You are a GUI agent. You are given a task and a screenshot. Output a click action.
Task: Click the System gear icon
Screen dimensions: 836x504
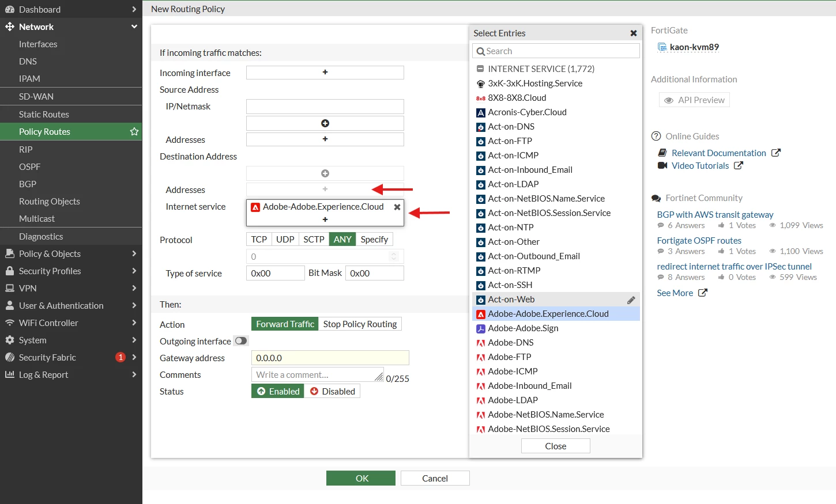pos(10,340)
